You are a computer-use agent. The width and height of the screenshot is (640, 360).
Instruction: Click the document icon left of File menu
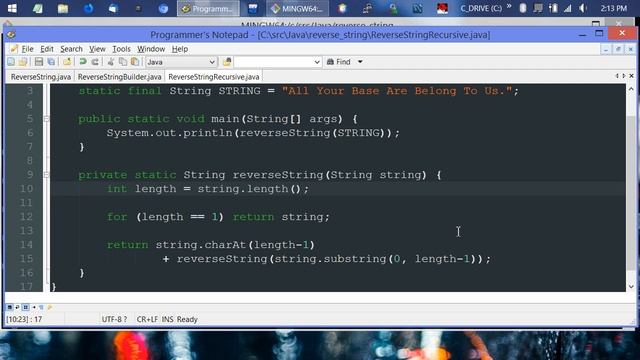pos(14,49)
